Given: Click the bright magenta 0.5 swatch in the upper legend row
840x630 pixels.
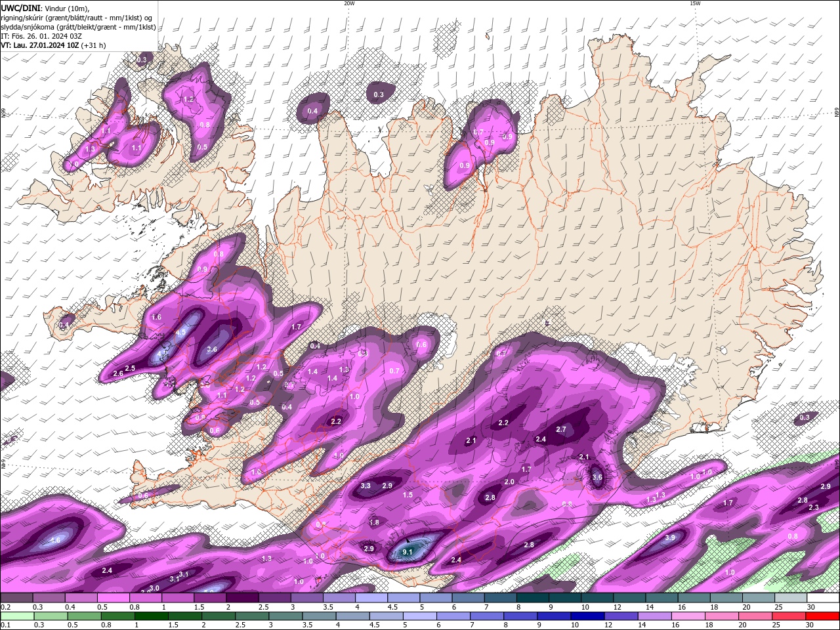Looking at the screenshot, I should click(114, 598).
